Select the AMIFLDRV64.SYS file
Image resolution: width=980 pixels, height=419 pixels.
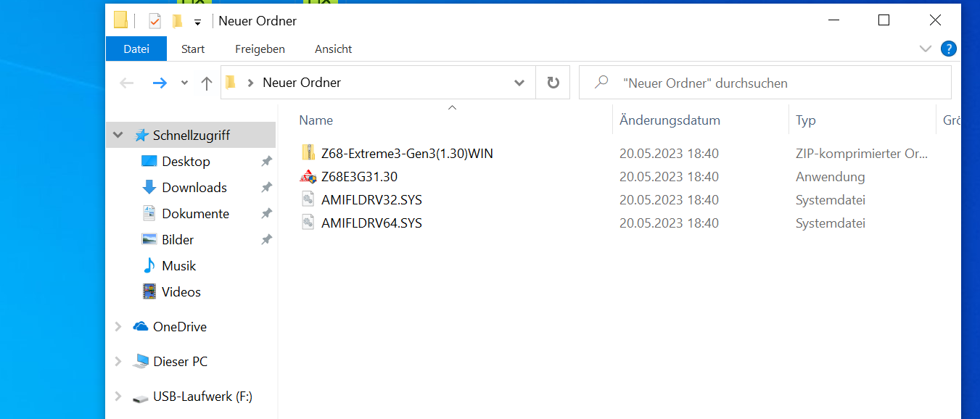371,223
